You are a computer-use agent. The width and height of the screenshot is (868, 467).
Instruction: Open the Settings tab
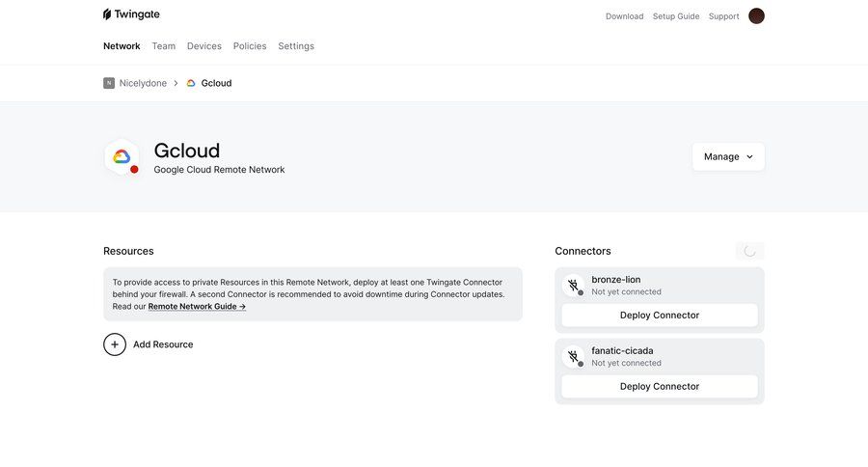tap(296, 46)
